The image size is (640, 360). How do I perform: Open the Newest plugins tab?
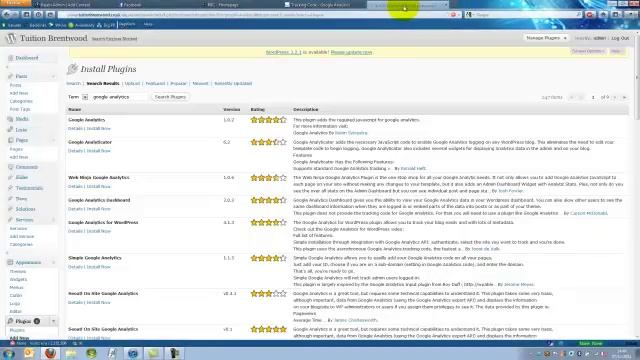[x=200, y=84]
